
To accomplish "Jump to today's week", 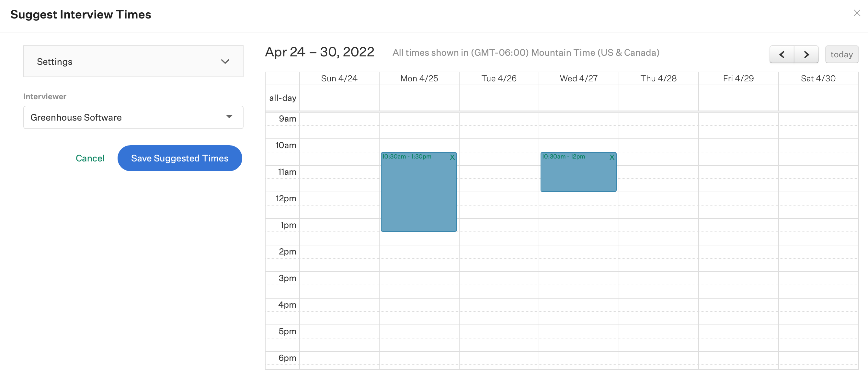I will (x=841, y=54).
